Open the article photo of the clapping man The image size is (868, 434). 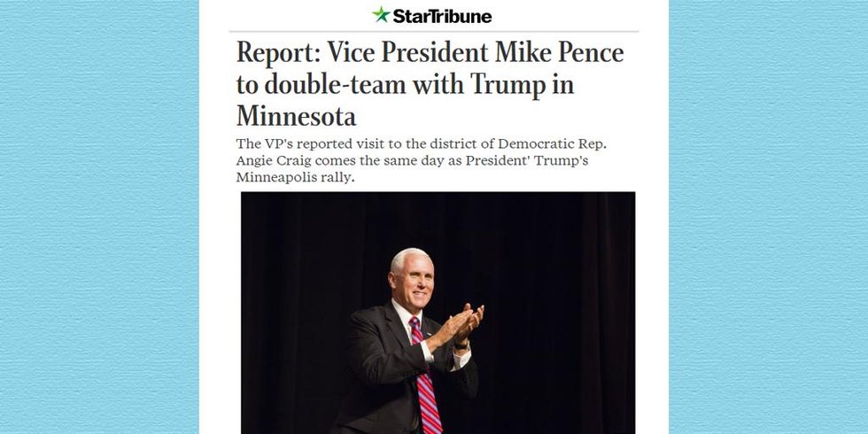pos(438,312)
